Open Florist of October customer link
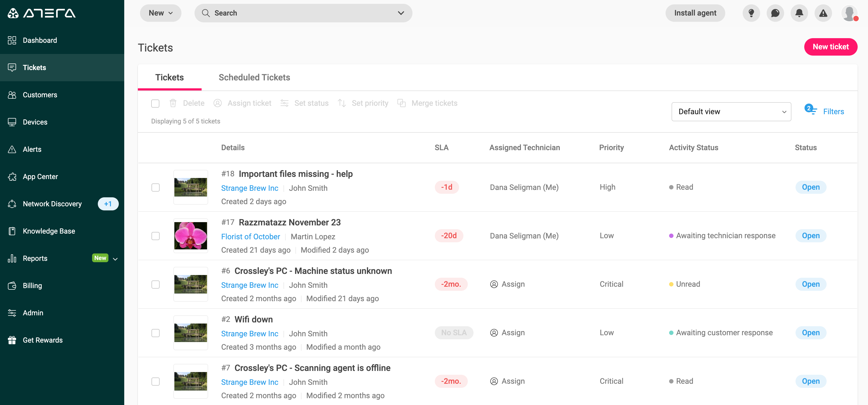Viewport: 868px width, 405px height. click(x=250, y=237)
